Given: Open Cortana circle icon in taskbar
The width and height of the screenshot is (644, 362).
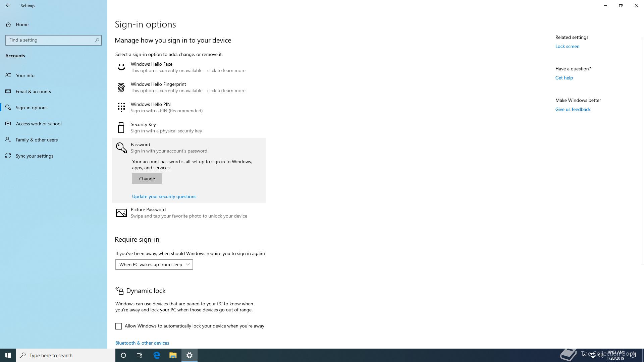Looking at the screenshot, I should coord(123,355).
